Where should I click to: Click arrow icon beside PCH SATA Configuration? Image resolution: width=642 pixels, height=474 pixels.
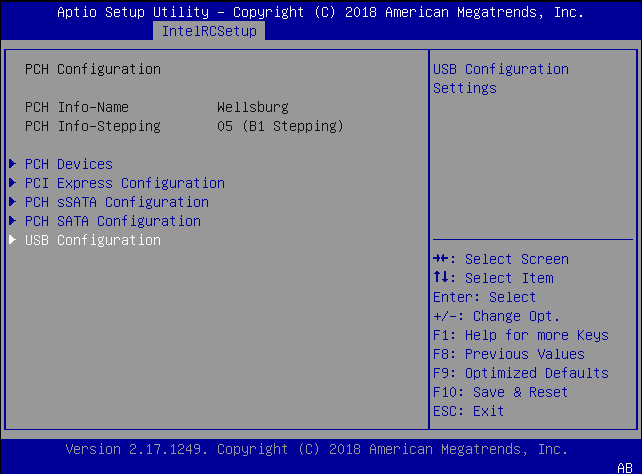click(12, 221)
